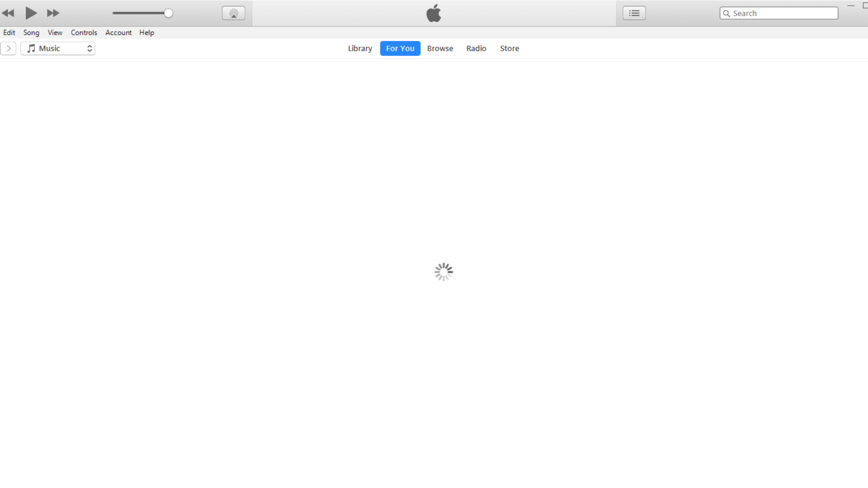This screenshot has height=488, width=868.
Task: Go forward with the navigation arrow
Action: tap(9, 48)
